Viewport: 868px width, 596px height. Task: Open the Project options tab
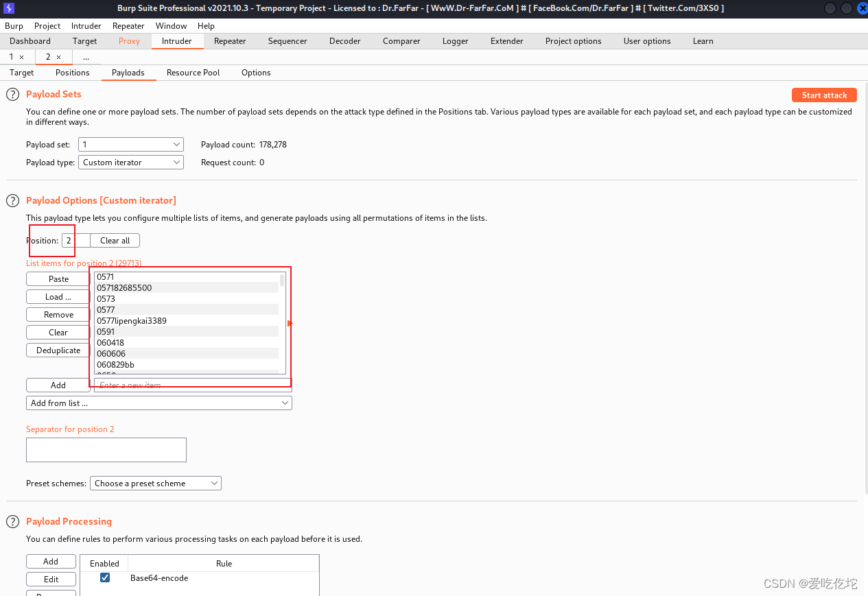[573, 41]
